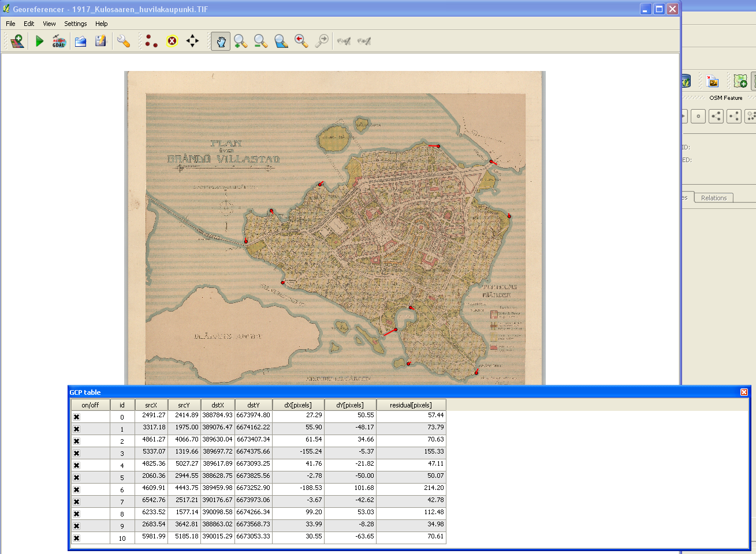The image size is (756, 554).
Task: Activate the Delete Point tool
Action: coord(172,41)
